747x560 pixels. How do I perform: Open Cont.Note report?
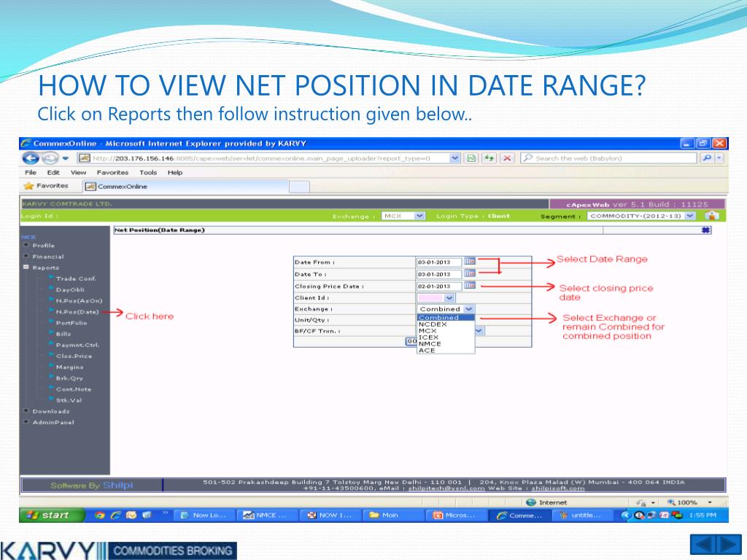point(74,389)
